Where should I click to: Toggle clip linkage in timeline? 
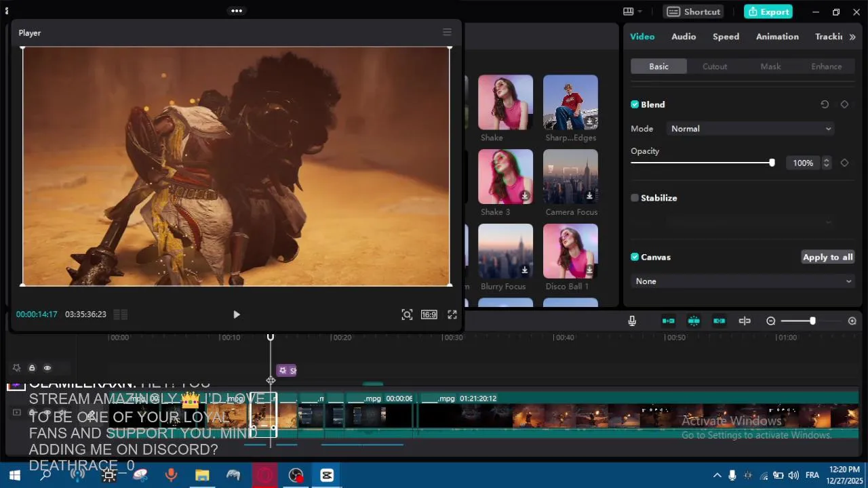(x=719, y=321)
